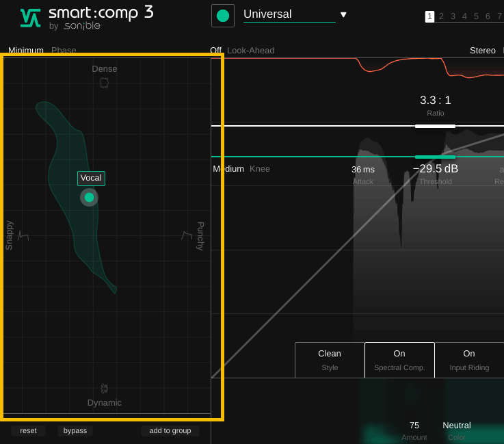Select state slot 4

tap(464, 16)
